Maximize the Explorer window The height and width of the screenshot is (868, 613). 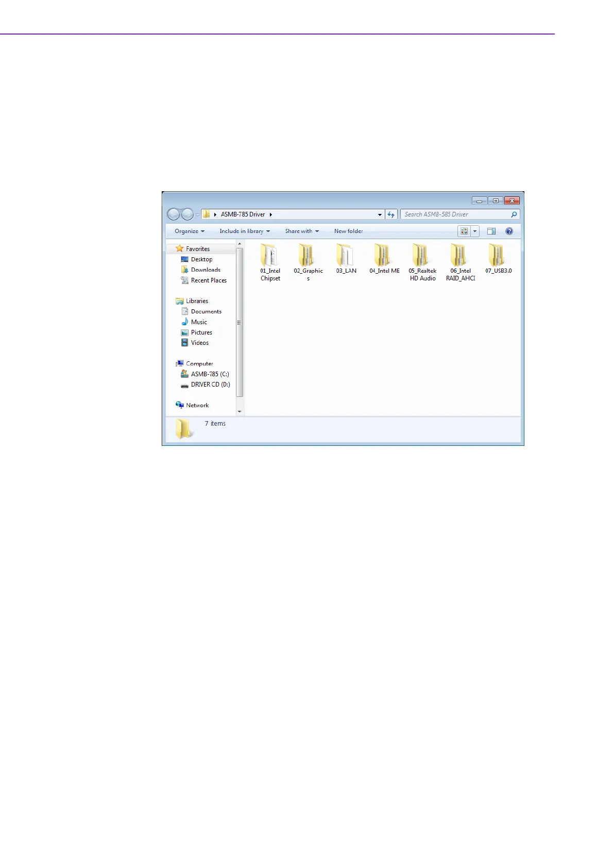tap(495, 201)
